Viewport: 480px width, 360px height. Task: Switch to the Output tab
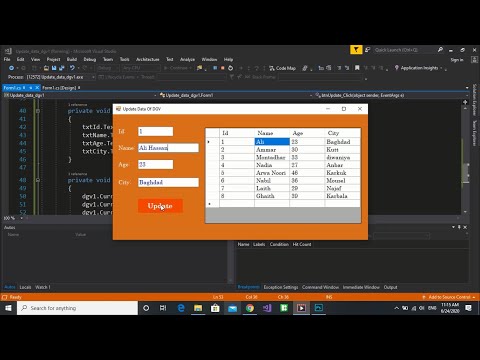pos(390,287)
